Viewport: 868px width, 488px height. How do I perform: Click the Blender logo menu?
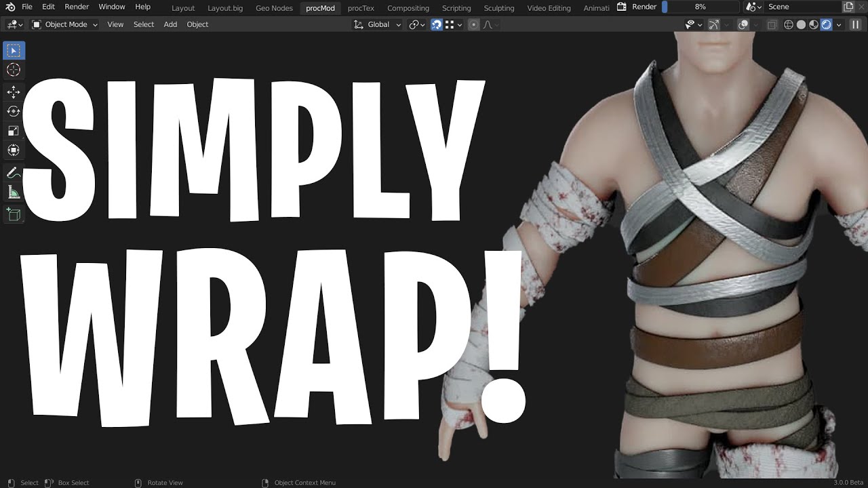point(10,7)
